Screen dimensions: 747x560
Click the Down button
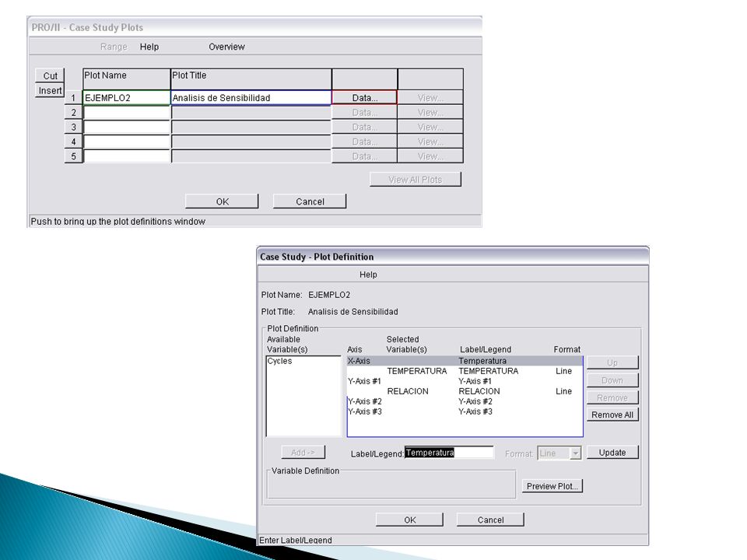coord(612,380)
